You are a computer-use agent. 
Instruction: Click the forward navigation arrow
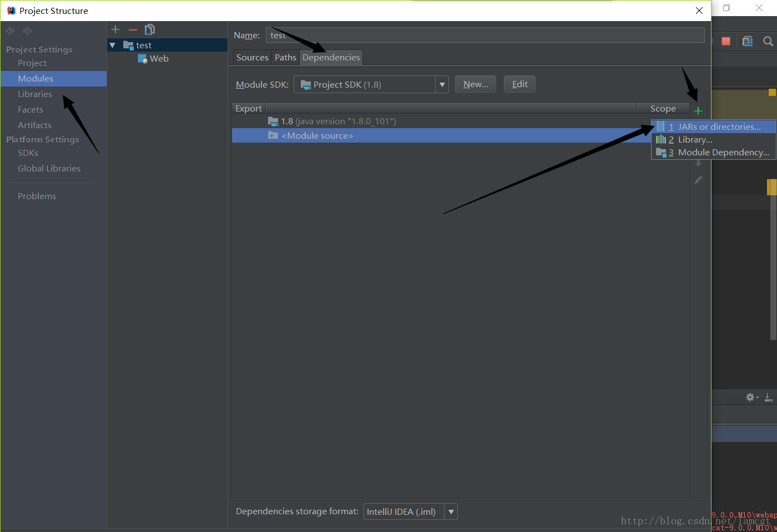(27, 31)
